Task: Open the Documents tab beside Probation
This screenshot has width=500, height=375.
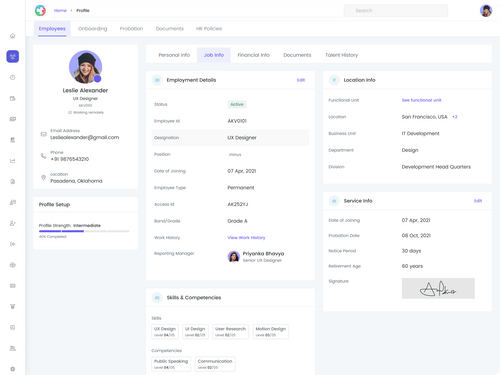Action: pos(170,29)
